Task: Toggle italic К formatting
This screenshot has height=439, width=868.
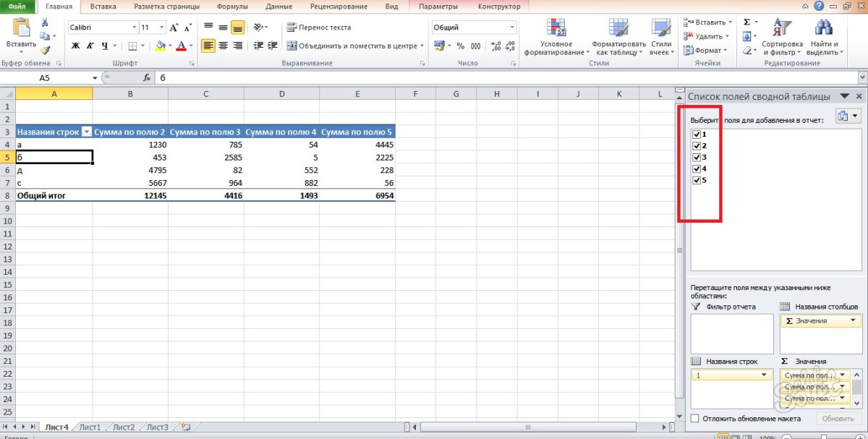Action: point(90,46)
